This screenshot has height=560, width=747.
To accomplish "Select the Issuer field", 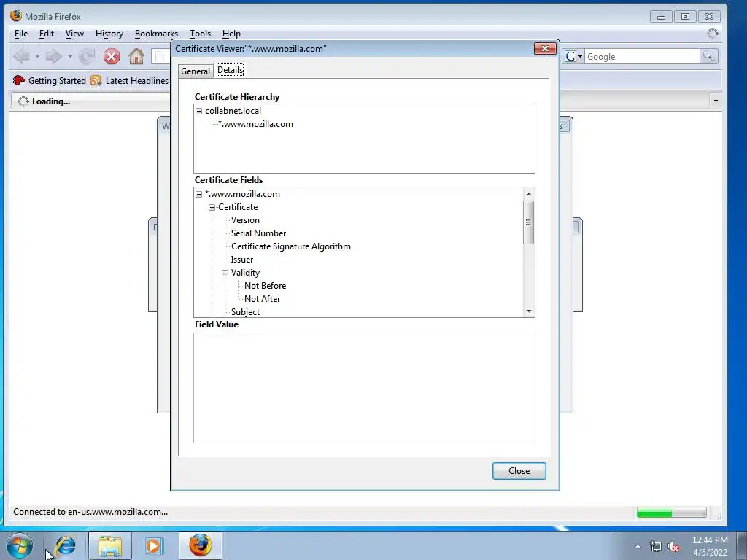I will [242, 260].
